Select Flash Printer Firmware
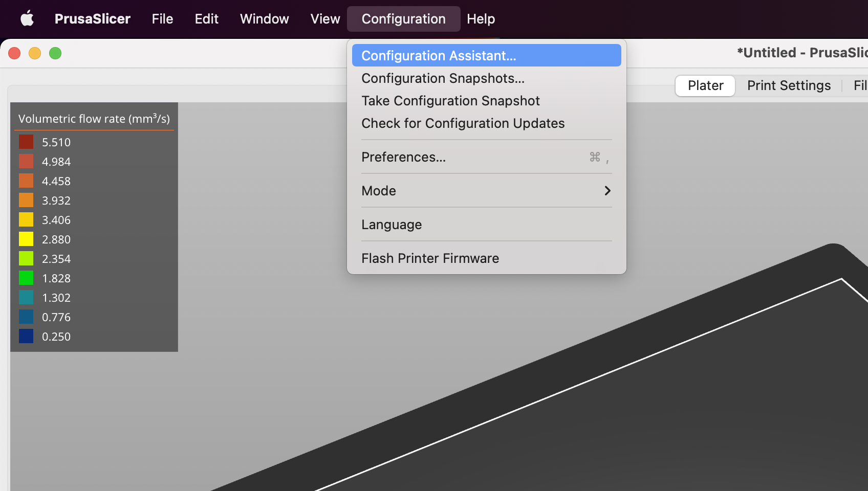Screen dimensions: 868x491 click(x=486, y=258)
